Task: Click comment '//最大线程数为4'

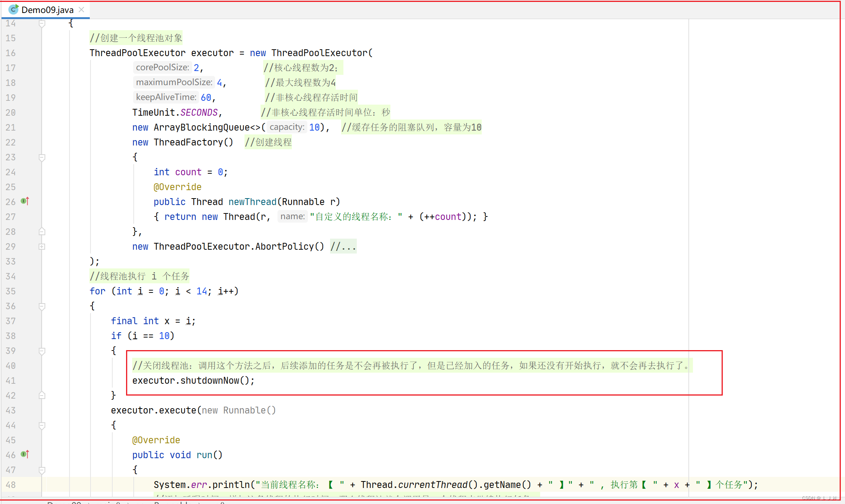Action: click(x=300, y=83)
